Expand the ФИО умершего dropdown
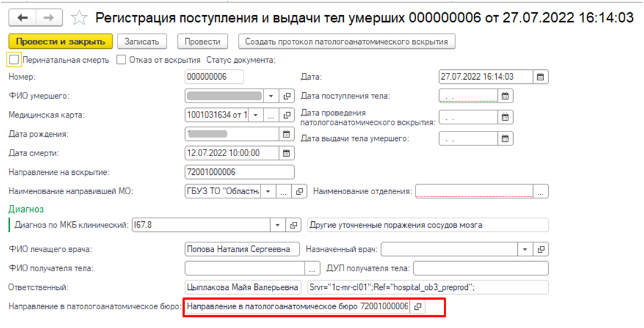The width and height of the screenshot is (644, 328). coord(271,96)
